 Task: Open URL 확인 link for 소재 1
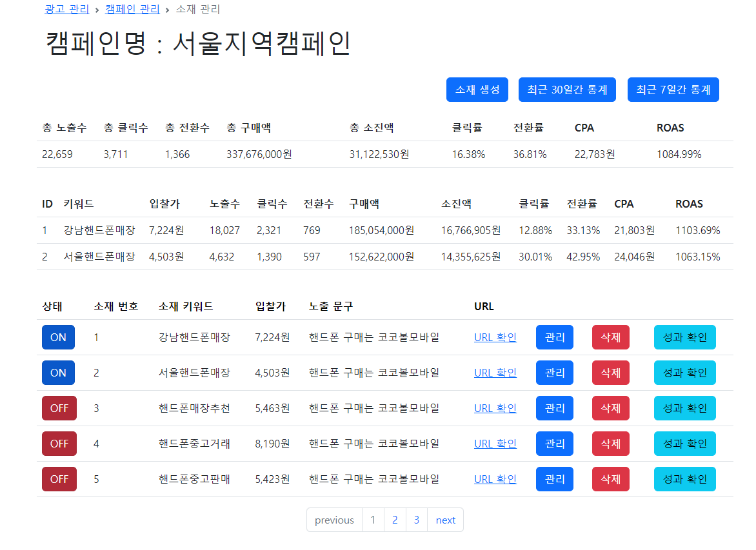tap(495, 337)
